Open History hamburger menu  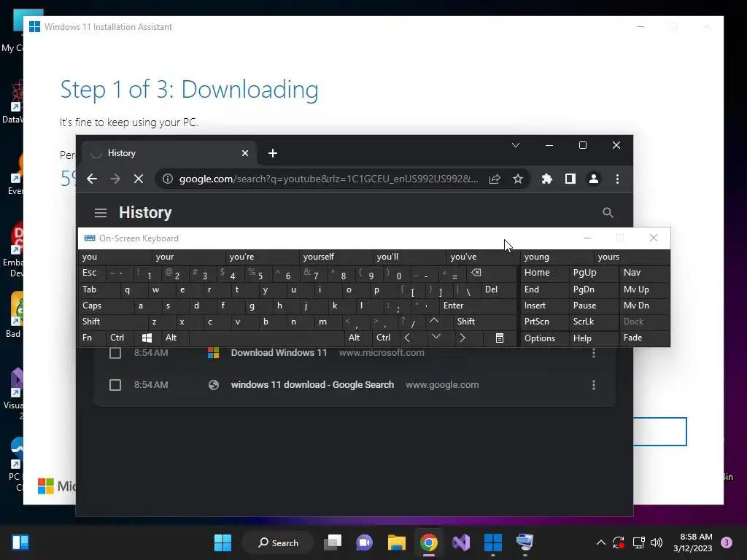click(101, 213)
